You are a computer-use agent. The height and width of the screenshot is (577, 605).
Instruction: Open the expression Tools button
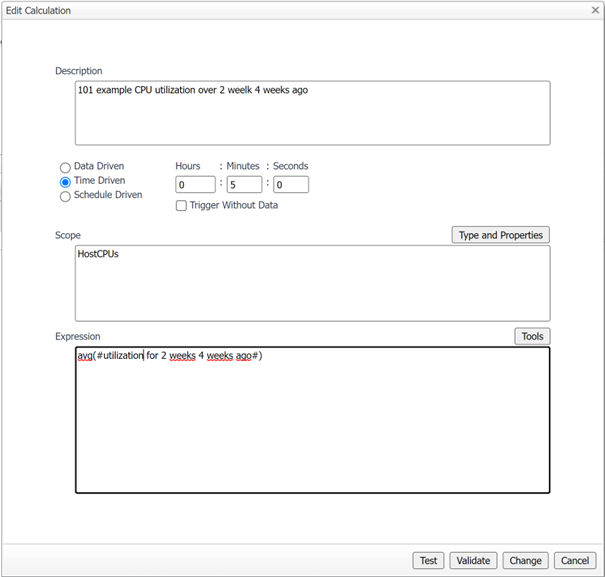click(x=532, y=336)
